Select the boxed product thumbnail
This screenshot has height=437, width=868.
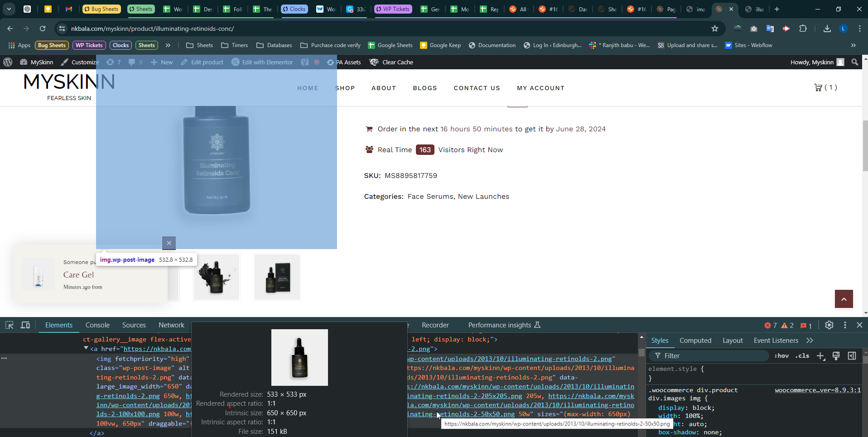(x=277, y=277)
